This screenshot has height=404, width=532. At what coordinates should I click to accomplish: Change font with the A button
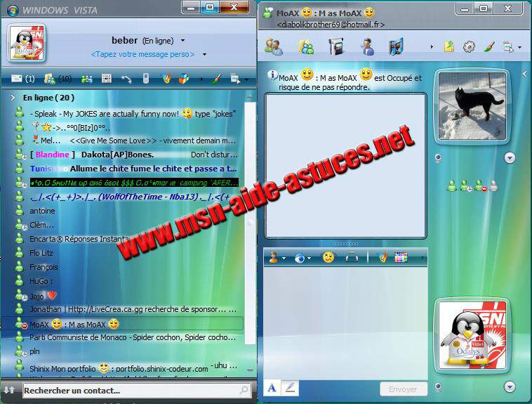[x=272, y=388]
